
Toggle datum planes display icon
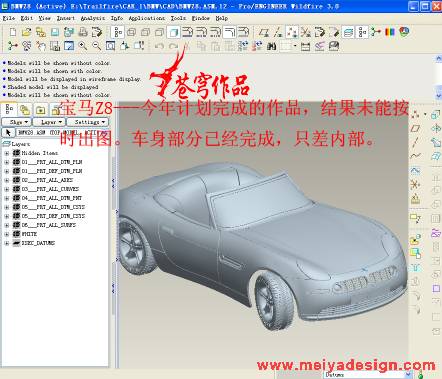[x=264, y=32]
